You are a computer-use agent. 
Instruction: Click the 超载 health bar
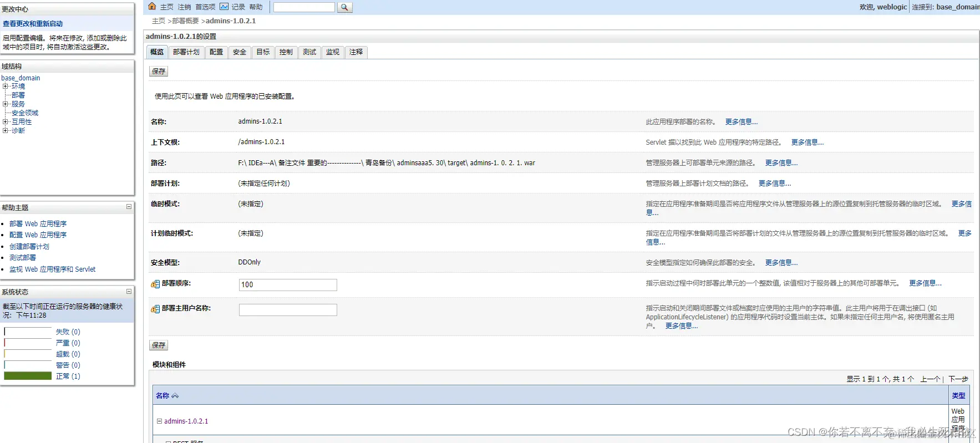28,354
